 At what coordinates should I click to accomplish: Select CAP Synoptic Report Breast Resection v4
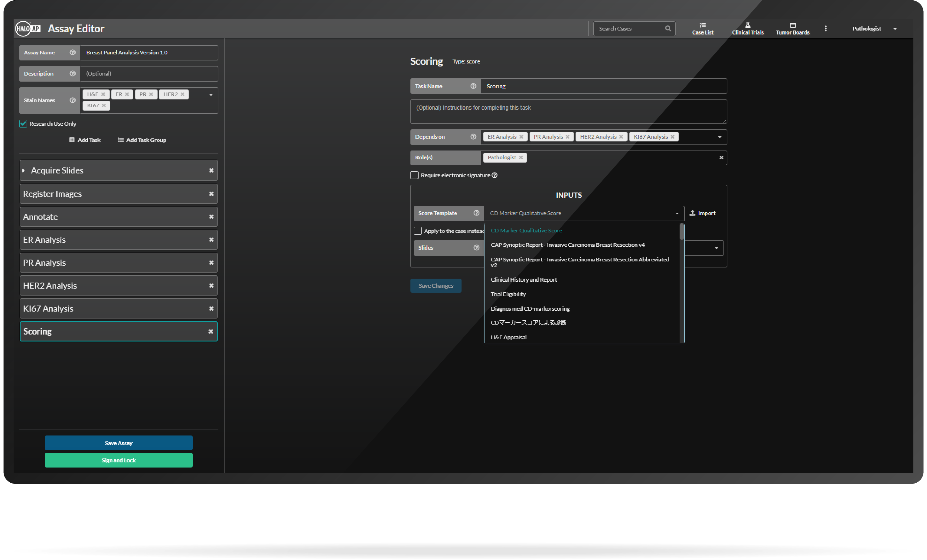[x=582, y=245]
